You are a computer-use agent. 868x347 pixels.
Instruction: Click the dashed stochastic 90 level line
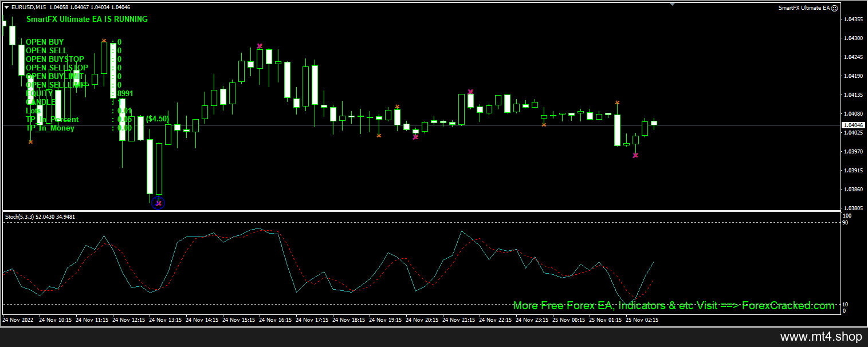coord(422,222)
